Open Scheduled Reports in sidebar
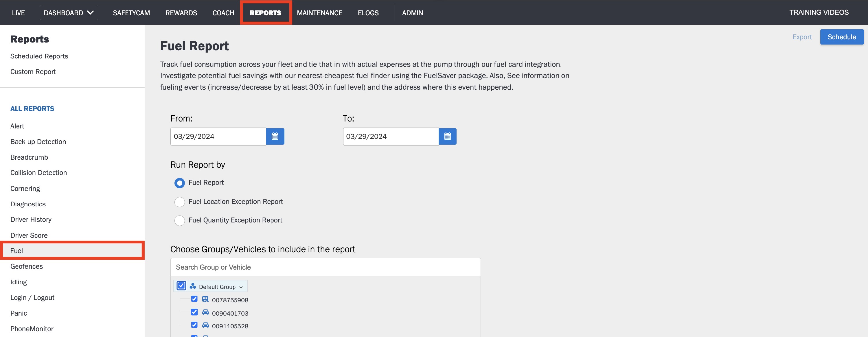The width and height of the screenshot is (868, 337). tap(39, 56)
